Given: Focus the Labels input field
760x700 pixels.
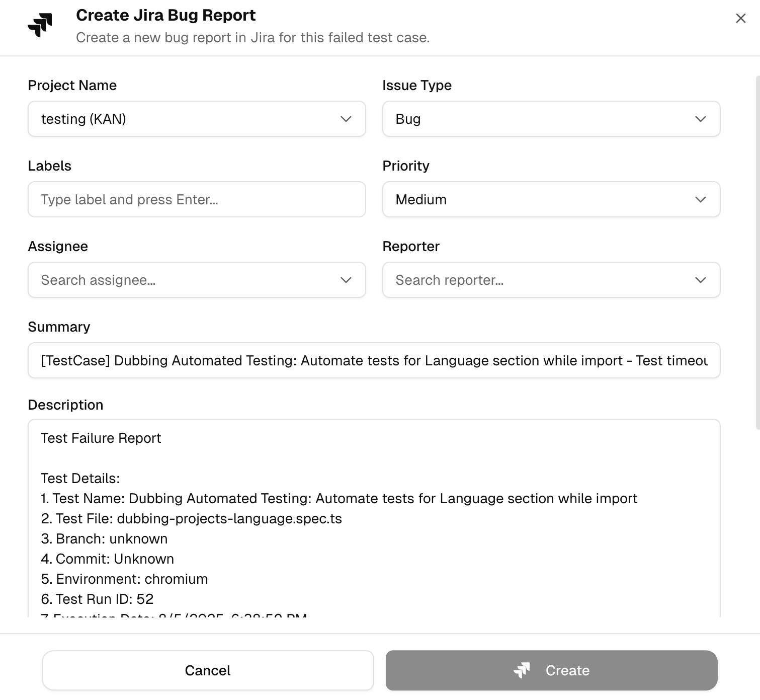Looking at the screenshot, I should tap(197, 199).
